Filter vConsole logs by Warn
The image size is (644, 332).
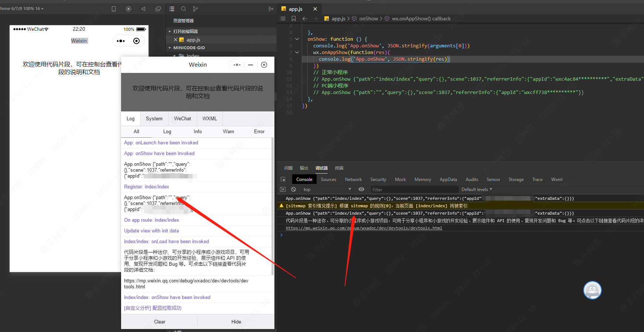[x=228, y=132]
